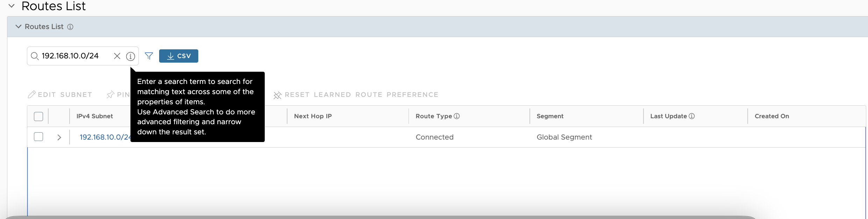This screenshot has height=219, width=868.
Task: Collapse the top Routes List heading
Action: (x=12, y=6)
